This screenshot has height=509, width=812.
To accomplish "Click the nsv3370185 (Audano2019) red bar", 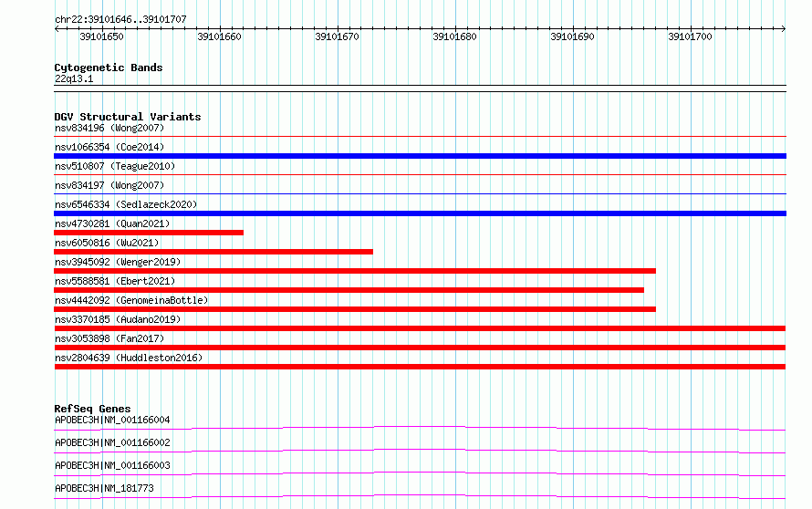I will (x=420, y=328).
